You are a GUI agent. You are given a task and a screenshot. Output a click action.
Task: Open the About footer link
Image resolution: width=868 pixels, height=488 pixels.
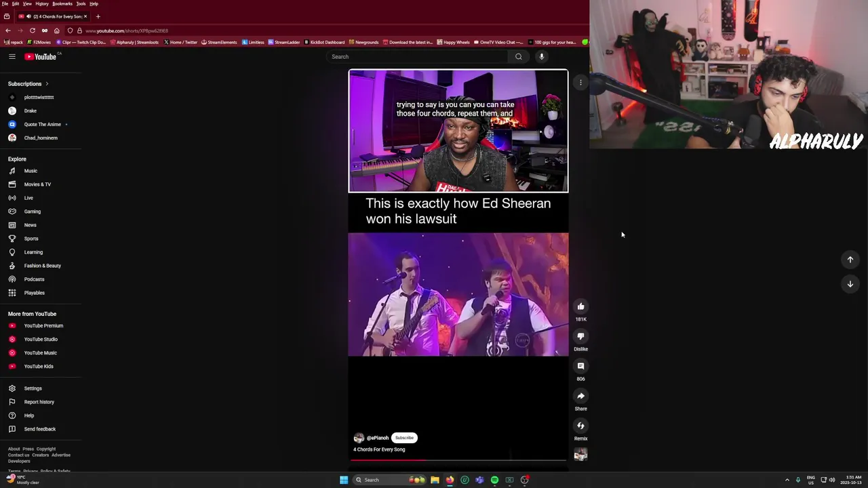click(14, 449)
